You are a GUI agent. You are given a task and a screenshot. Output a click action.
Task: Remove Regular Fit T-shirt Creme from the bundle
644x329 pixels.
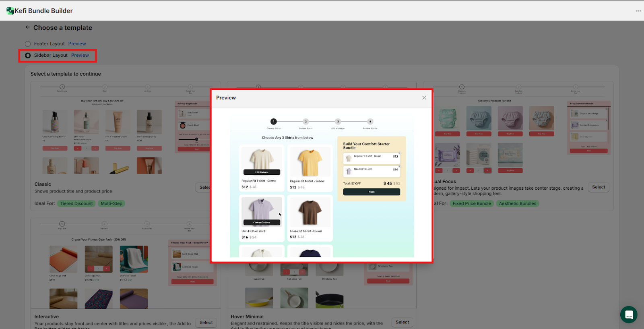(x=399, y=153)
